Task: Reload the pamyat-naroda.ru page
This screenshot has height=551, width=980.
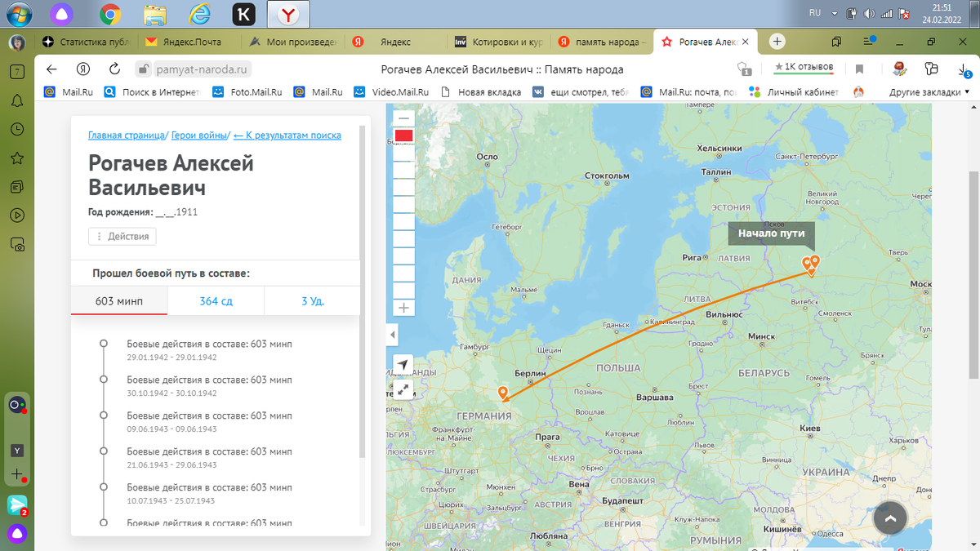Action: point(114,69)
